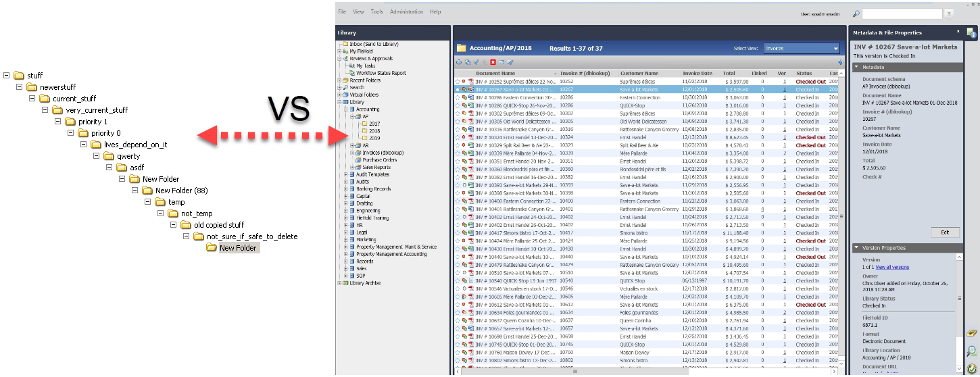Select the 2017 folder under AP
Screen dimensions: 980x377
click(x=374, y=124)
